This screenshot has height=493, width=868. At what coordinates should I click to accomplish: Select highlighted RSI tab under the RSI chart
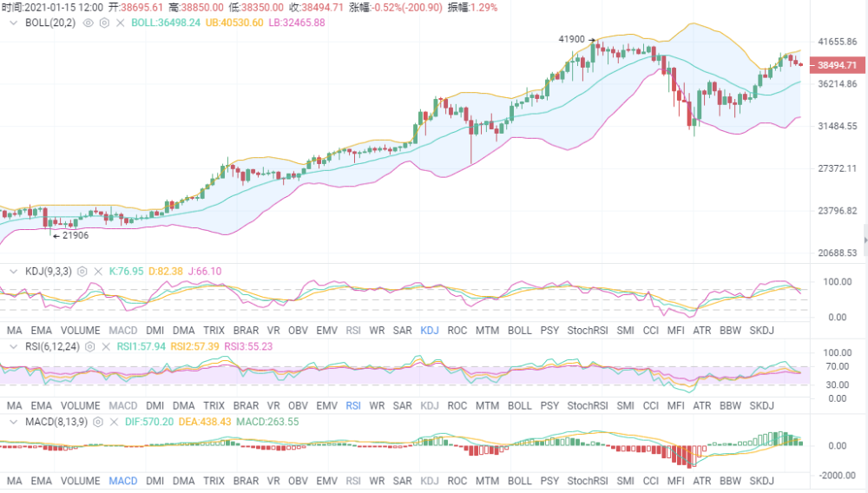[x=353, y=405]
